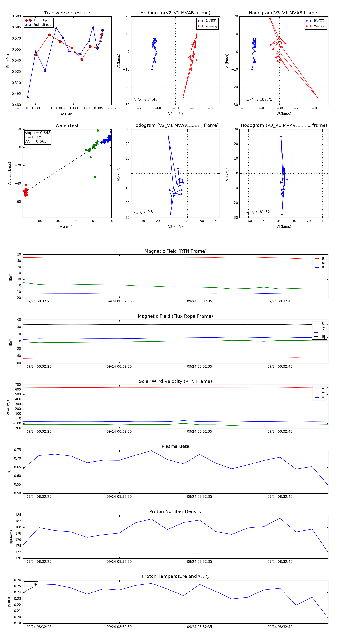Click the Proton Number Density title
The height and width of the screenshot is (644, 351).
175,511
